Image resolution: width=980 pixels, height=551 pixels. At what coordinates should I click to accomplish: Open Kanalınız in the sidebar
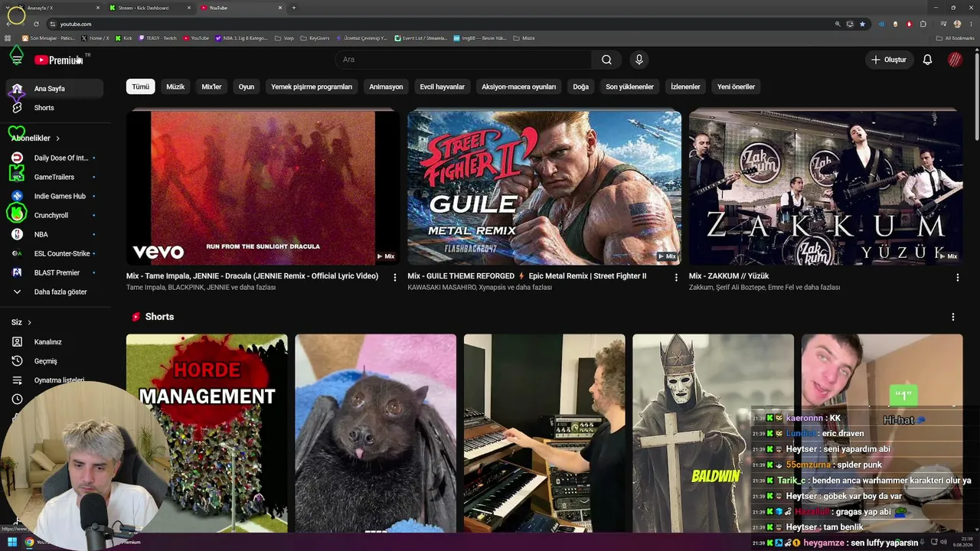click(54, 342)
